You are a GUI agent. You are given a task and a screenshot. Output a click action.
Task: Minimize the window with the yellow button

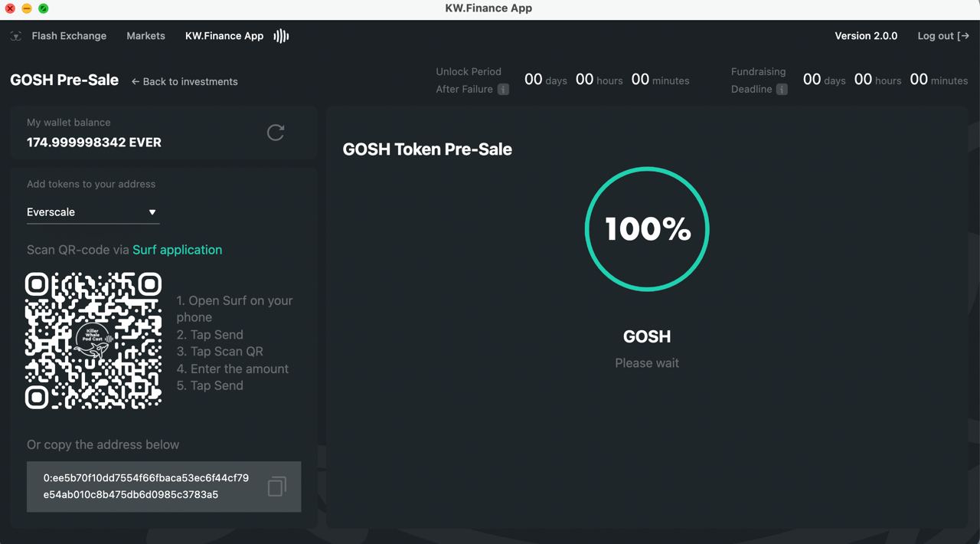[x=27, y=8]
